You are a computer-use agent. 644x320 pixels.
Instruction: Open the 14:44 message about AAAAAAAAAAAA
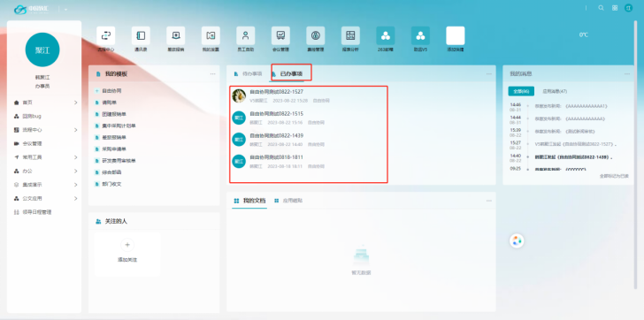click(x=569, y=119)
